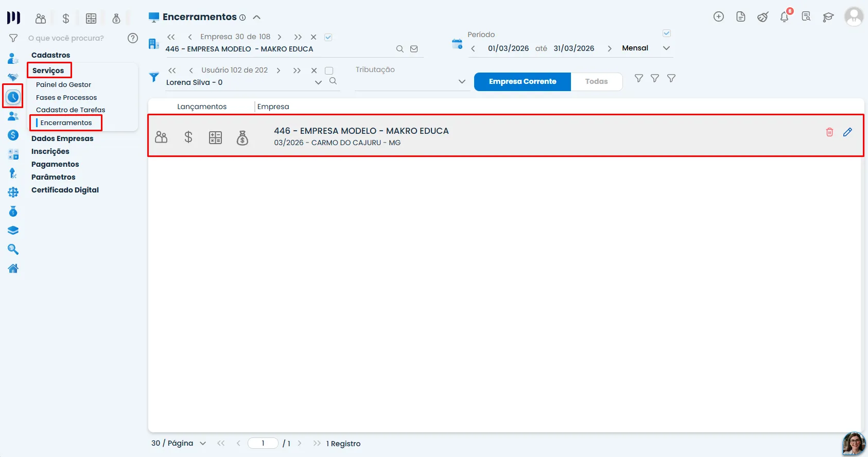Screen dimensions: 868x457
Task: Uncheck the Período checkbox
Action: tap(667, 33)
